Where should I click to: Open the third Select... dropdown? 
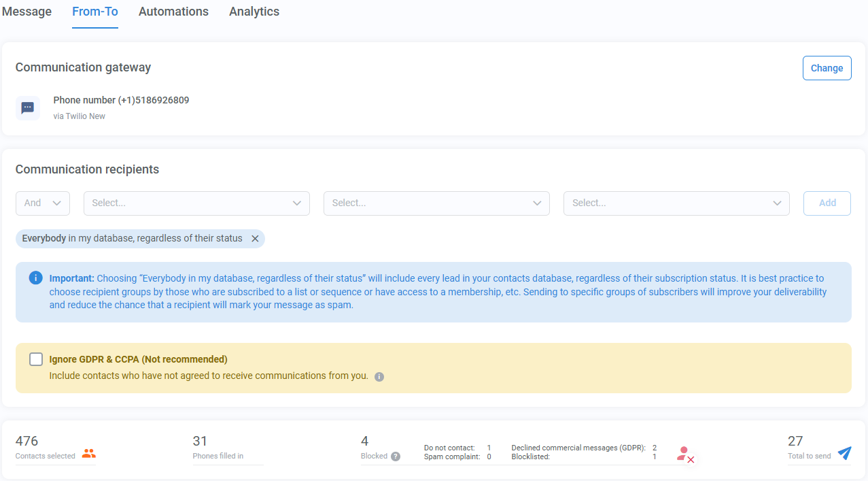point(676,203)
